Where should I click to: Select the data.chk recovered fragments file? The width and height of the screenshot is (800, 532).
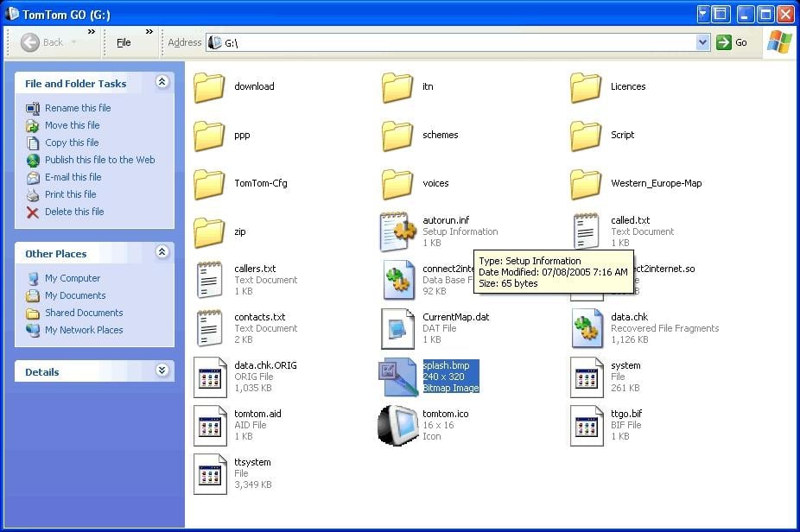587,328
